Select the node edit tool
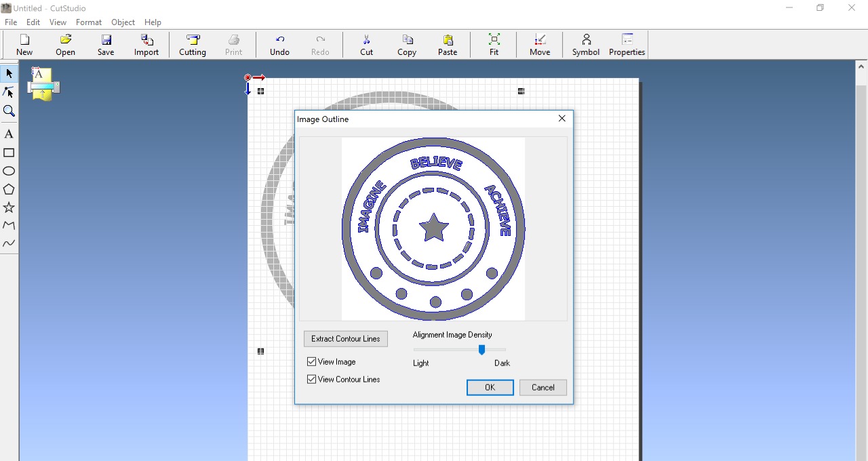Viewport: 868px width, 461px height. point(9,92)
